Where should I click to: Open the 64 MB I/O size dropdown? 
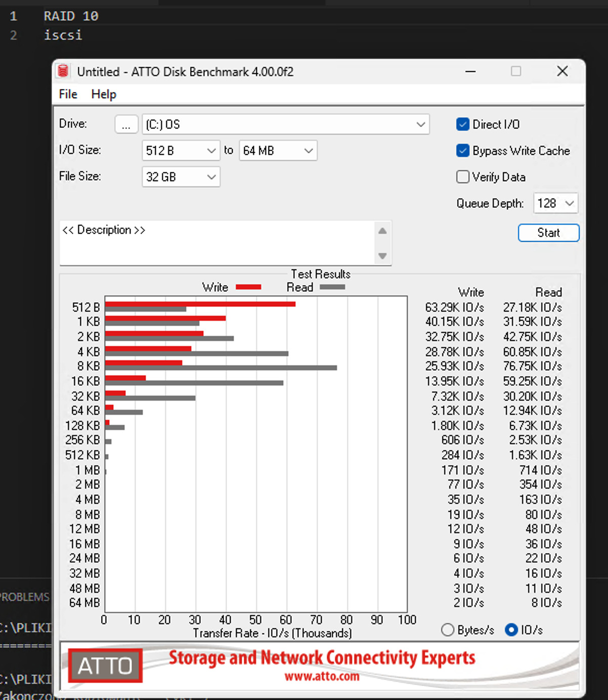click(x=278, y=151)
